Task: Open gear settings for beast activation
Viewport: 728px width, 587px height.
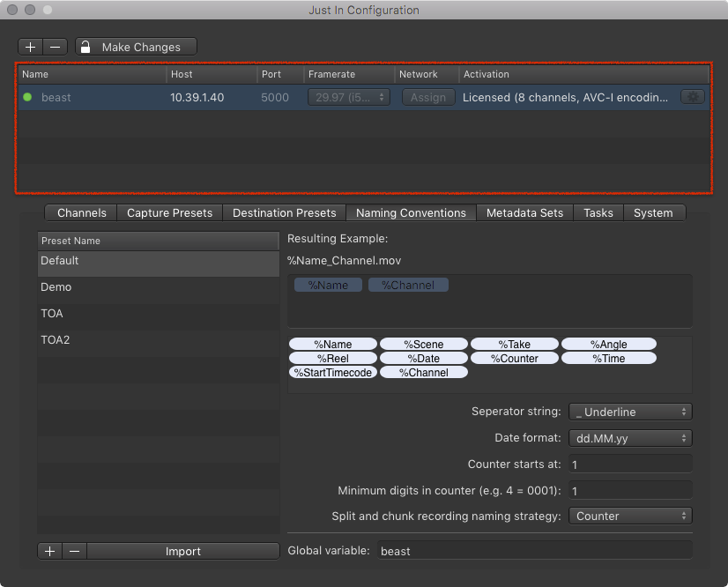Action: pyautogui.click(x=693, y=97)
